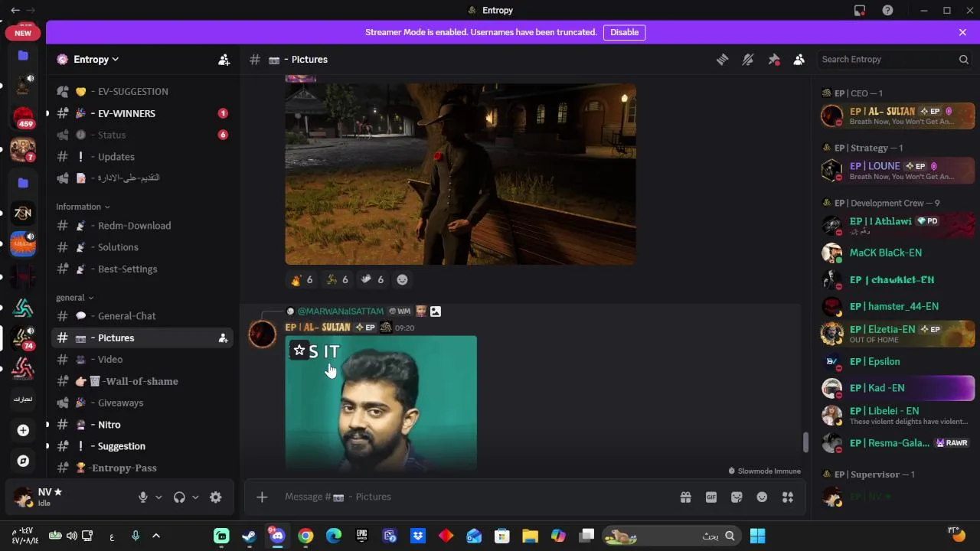Toggle microphone mute in user panel
The height and width of the screenshot is (551, 980).
[142, 497]
